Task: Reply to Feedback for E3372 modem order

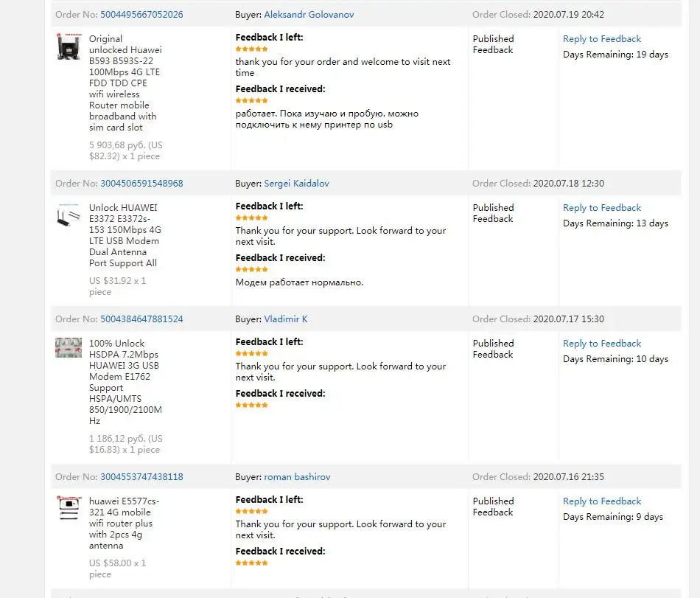Action: click(x=602, y=208)
